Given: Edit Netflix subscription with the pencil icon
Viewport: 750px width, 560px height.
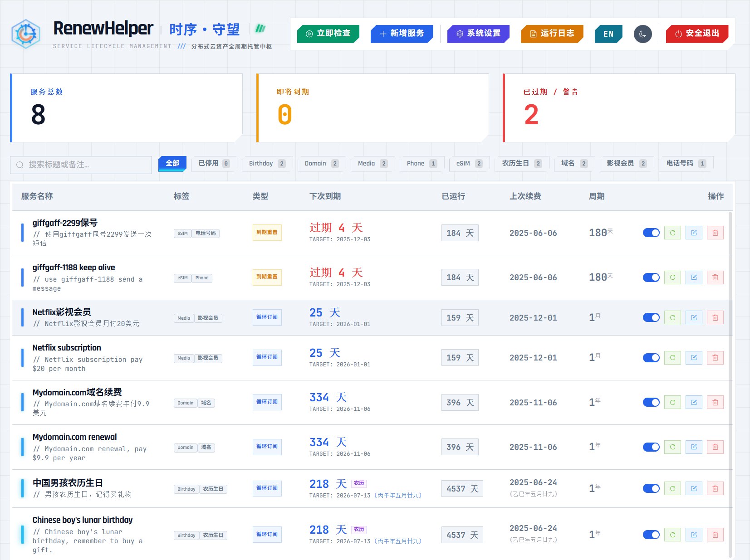Looking at the screenshot, I should point(694,357).
